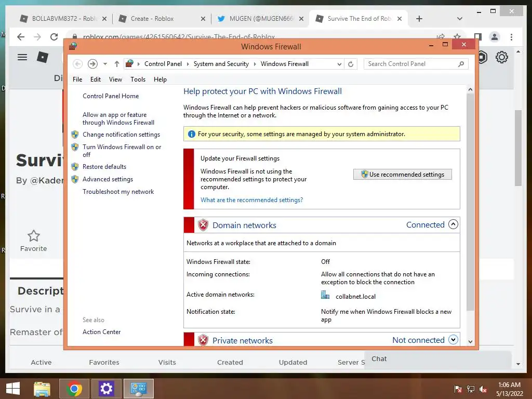Expand the Private networks section
Image resolution: width=532 pixels, height=399 pixels.
453,340
